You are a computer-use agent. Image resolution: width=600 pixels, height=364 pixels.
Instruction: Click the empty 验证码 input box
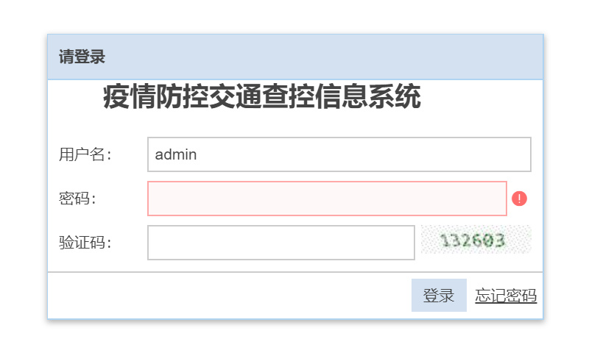pyautogui.click(x=281, y=243)
